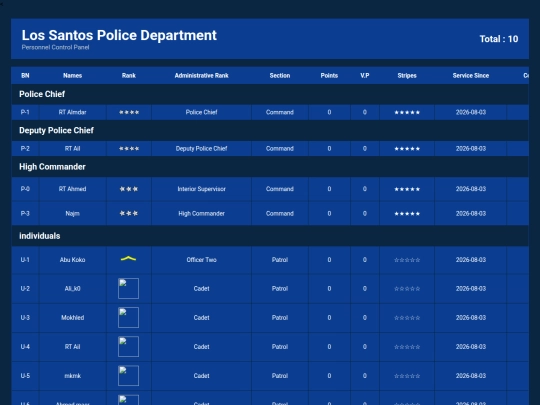
Task: Click the three-star rank icon for RT Ahmed
Action: tap(129, 189)
